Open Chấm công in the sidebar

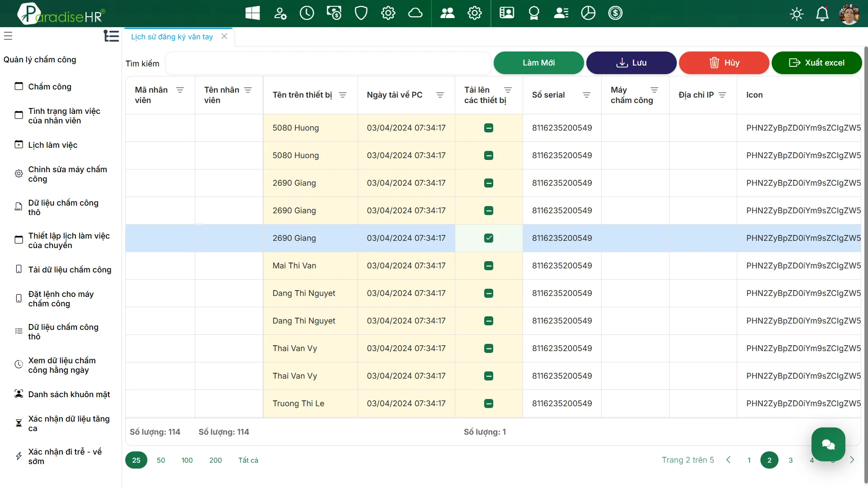point(50,87)
